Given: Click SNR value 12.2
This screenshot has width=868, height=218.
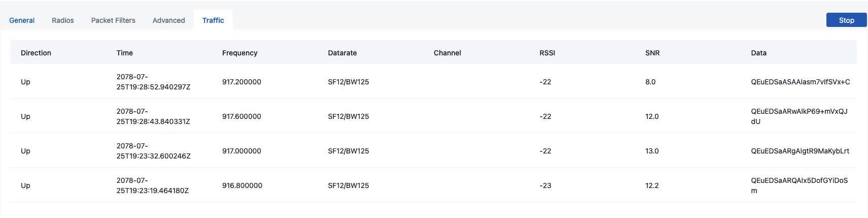Looking at the screenshot, I should [652, 185].
